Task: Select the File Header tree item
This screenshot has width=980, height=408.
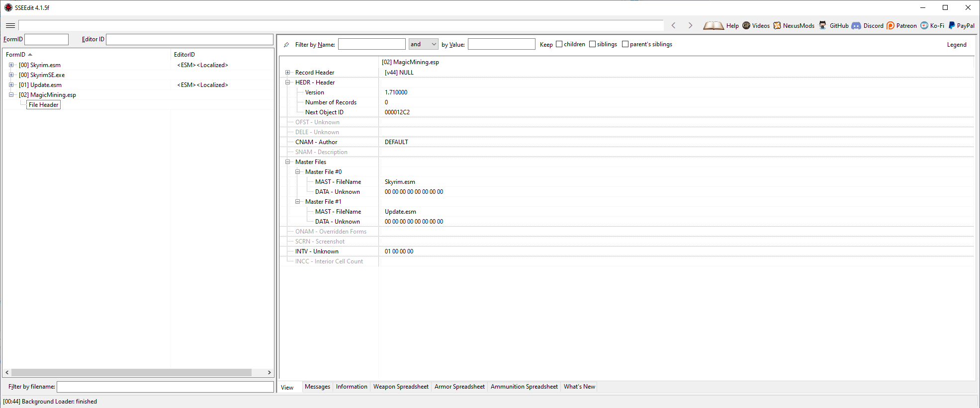Action: coord(44,105)
